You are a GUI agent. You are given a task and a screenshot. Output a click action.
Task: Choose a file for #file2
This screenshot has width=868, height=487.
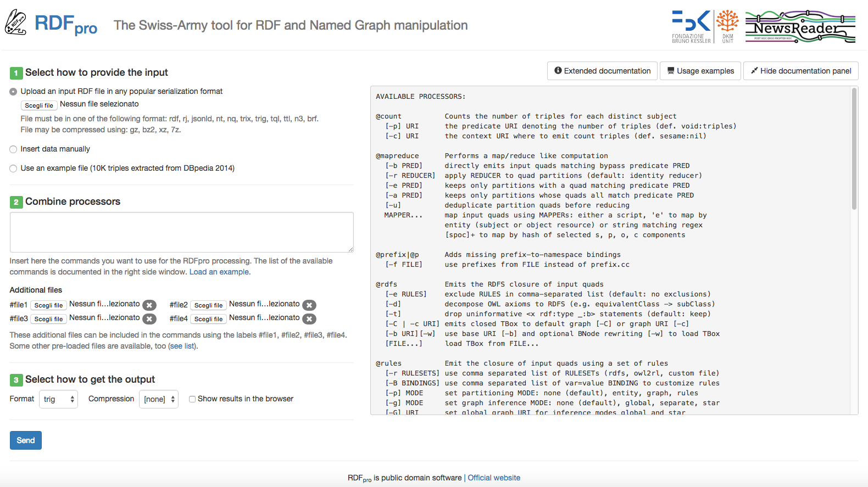[208, 305]
